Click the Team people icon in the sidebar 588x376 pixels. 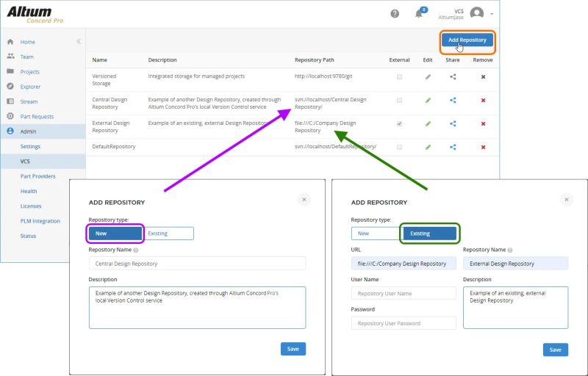10,56
